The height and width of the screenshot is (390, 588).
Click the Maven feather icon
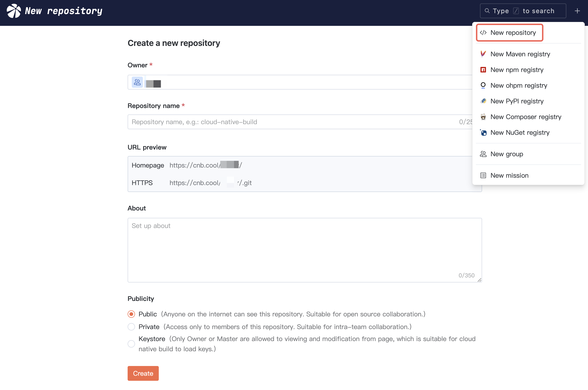click(x=483, y=54)
